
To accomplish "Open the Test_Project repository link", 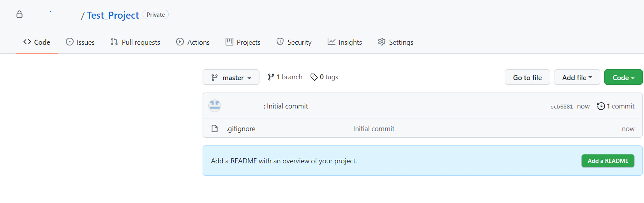I will [113, 15].
